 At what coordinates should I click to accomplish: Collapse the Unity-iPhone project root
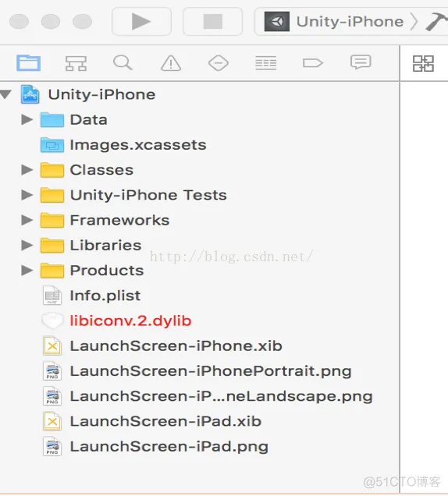(6, 94)
